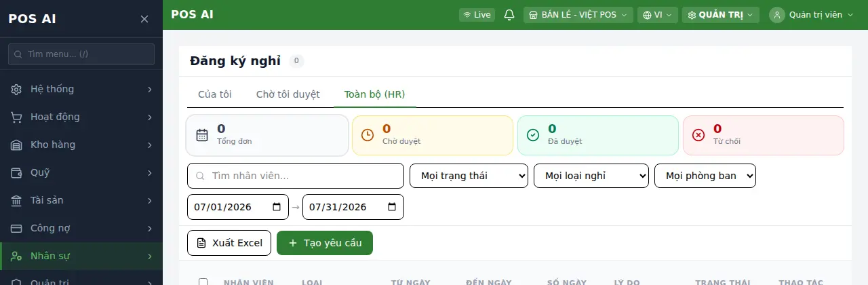Click the POS AI sidebar title

coord(33,19)
